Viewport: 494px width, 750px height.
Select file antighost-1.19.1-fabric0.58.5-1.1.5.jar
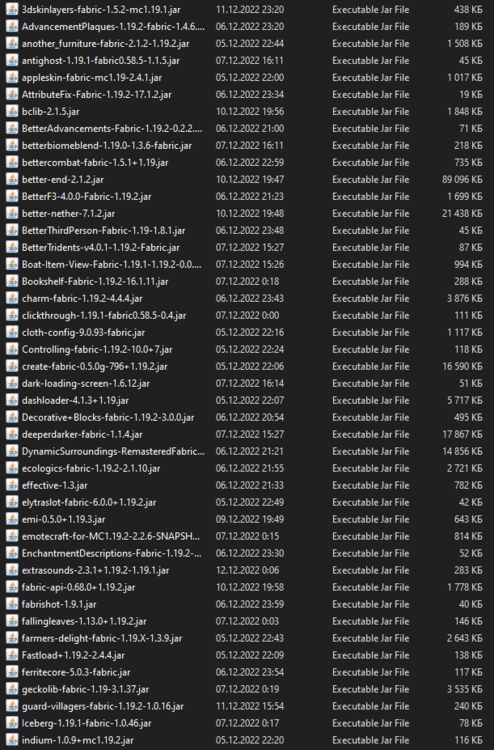click(100, 61)
